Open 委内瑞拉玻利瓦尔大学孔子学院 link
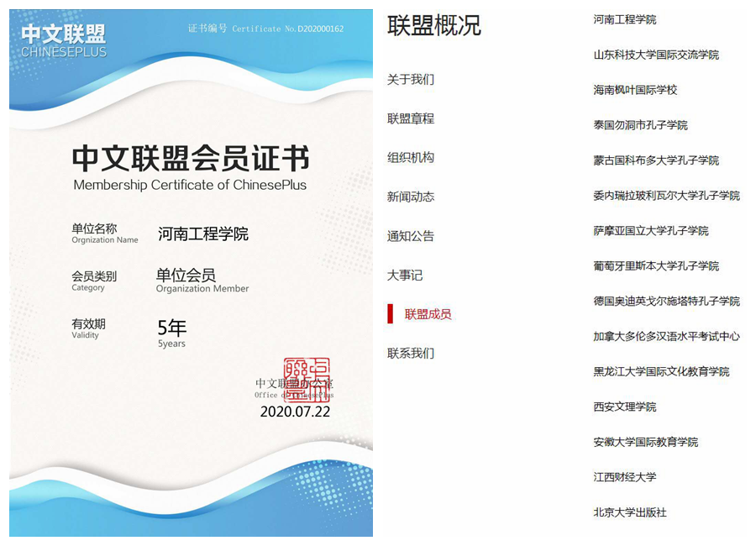Screen dimensions: 756x546 pyautogui.click(x=666, y=196)
